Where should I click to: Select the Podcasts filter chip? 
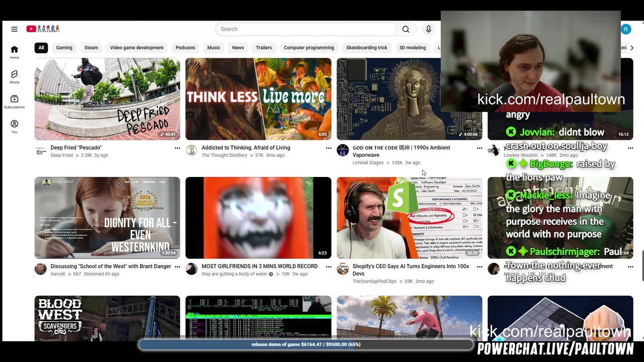tap(185, 48)
